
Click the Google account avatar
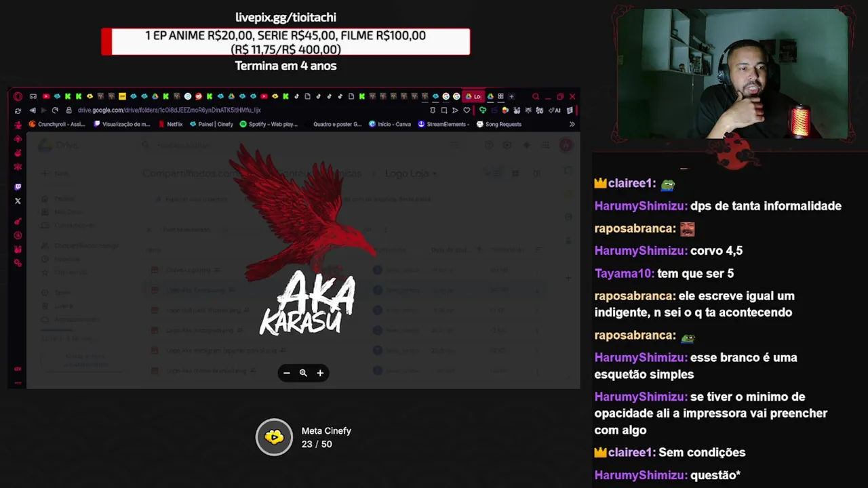tap(566, 145)
